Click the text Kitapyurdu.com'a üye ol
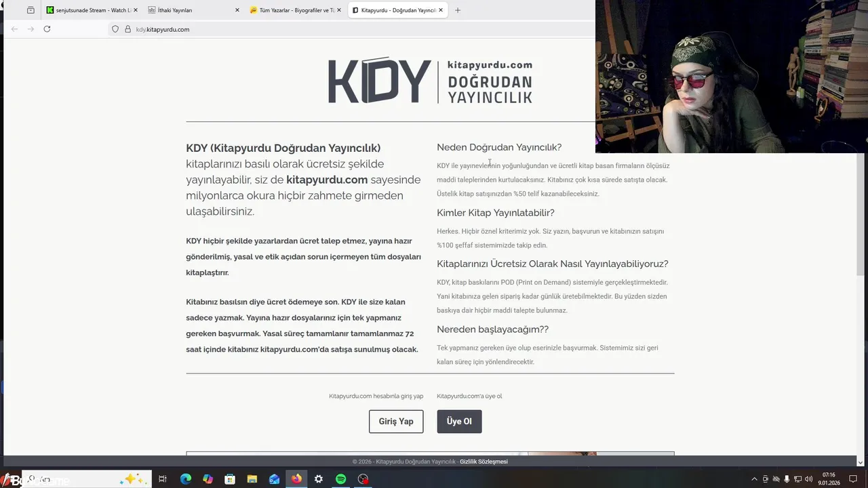This screenshot has width=868, height=488. [469, 396]
